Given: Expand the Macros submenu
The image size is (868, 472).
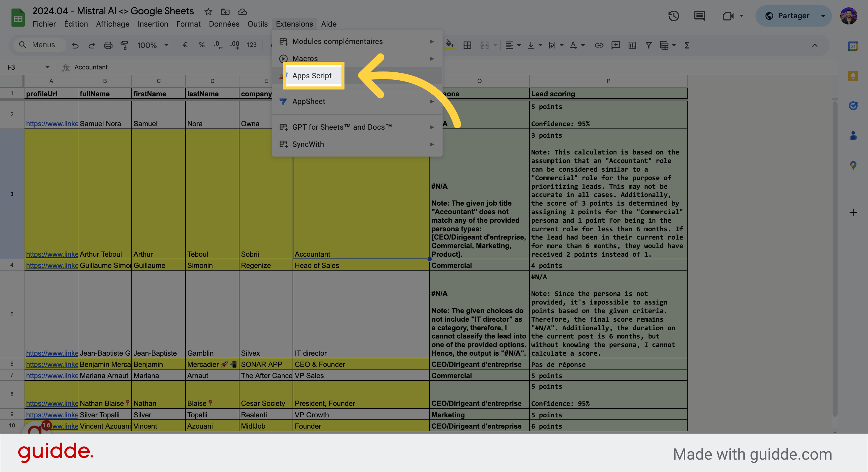Looking at the screenshot, I should click(305, 58).
